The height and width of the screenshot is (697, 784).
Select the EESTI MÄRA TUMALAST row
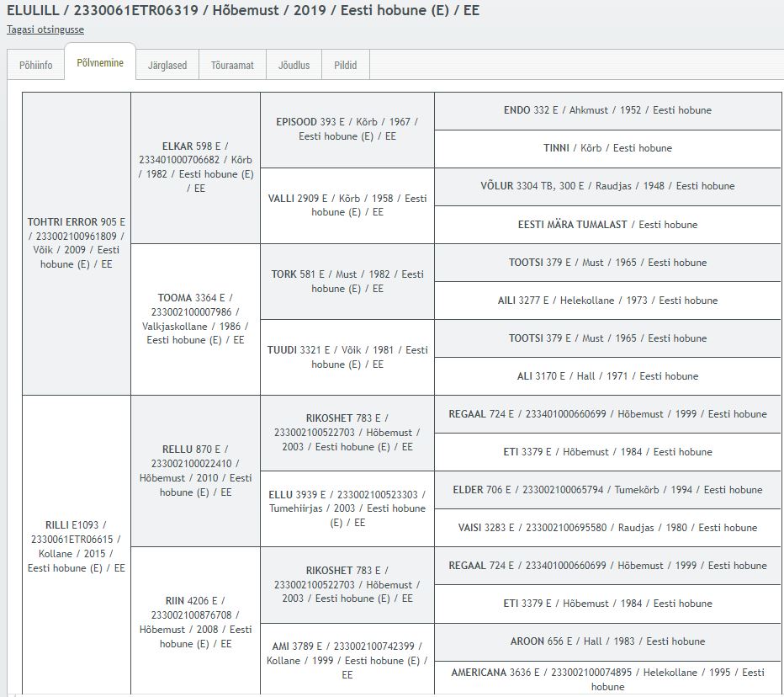pyautogui.click(x=607, y=225)
